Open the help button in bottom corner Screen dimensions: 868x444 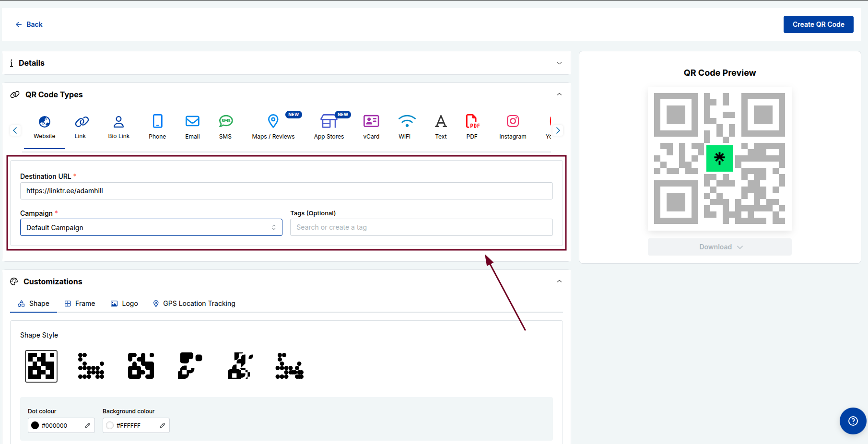coord(853,421)
